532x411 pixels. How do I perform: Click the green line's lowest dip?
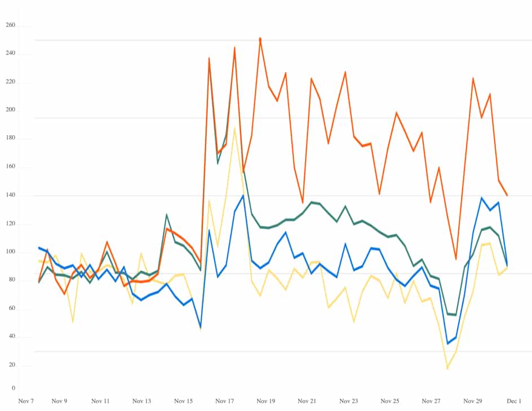[x=455, y=315]
